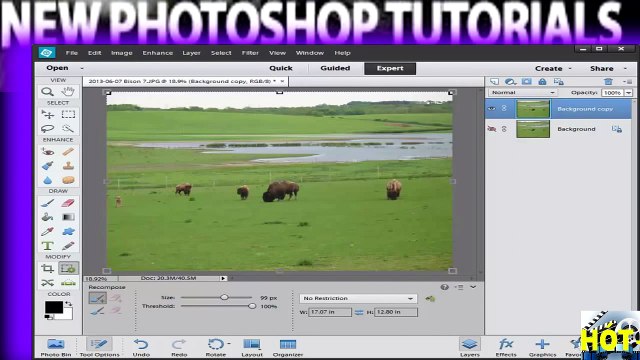Collapse the Tool Options panel chevron
640x360 pixels.
[x=473, y=287]
